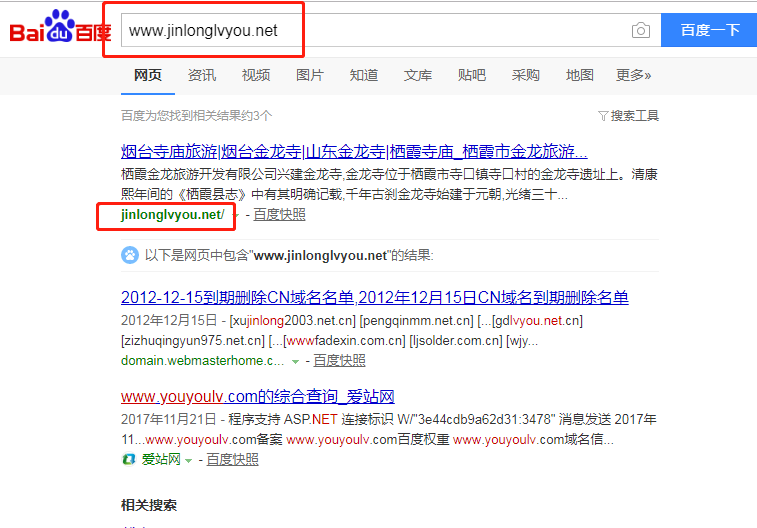Click the 爱站网 site favicon

[128, 459]
